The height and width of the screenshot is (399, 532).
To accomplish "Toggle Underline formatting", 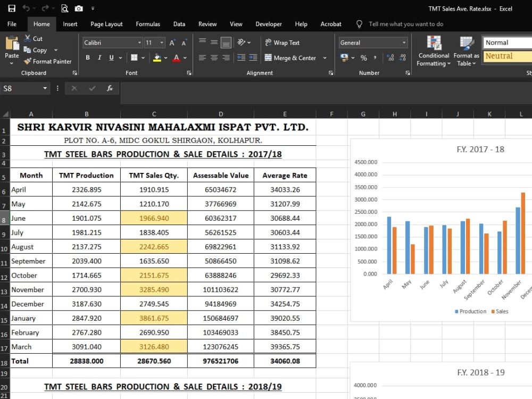I will [x=111, y=57].
